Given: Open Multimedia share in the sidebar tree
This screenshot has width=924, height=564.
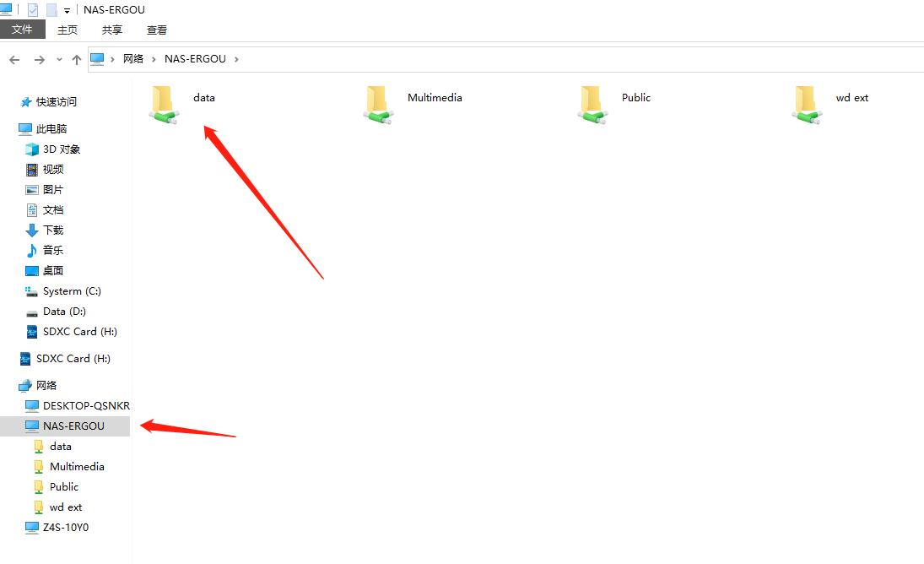Looking at the screenshot, I should pos(77,467).
